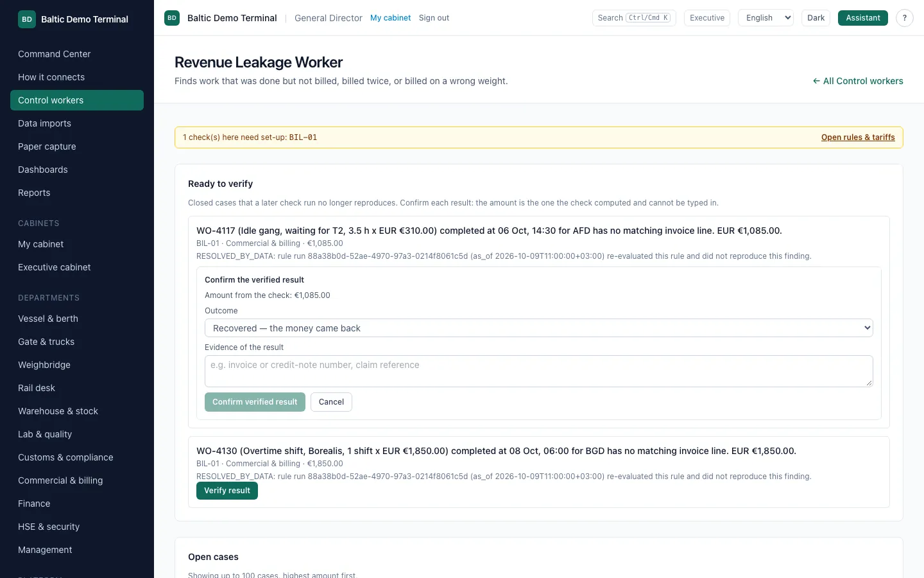Click the BD logo badge in the sidebar

click(27, 19)
